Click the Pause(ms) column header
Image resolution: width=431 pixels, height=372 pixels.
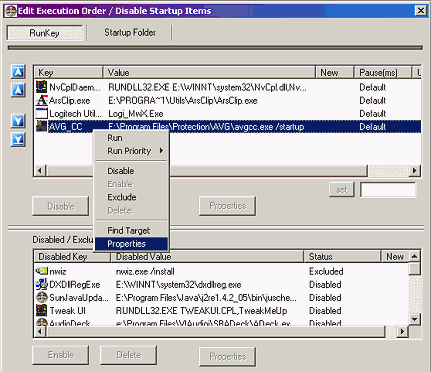pyautogui.click(x=383, y=72)
